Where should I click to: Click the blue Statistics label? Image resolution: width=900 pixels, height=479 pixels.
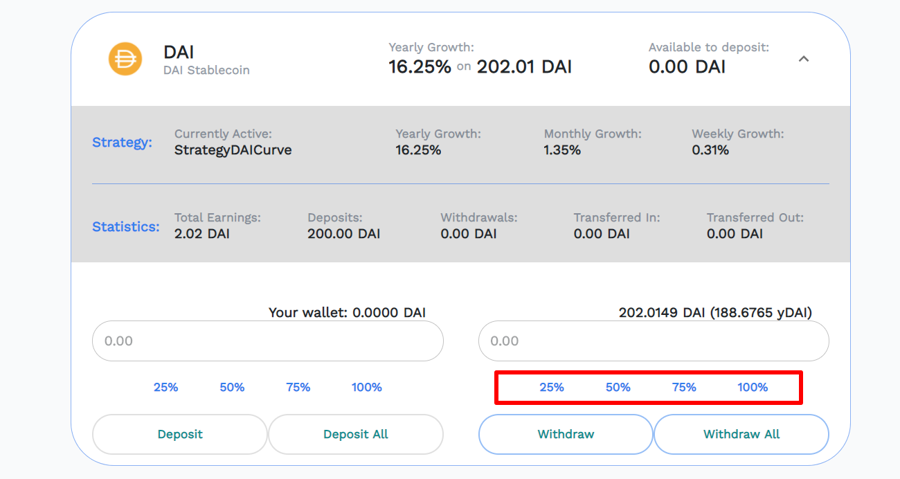pyautogui.click(x=126, y=226)
